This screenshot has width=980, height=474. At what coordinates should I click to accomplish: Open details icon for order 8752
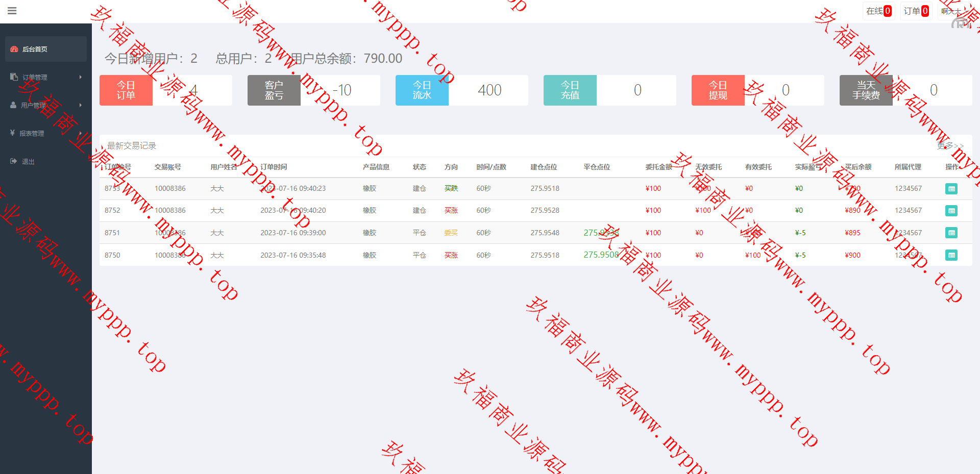[x=951, y=211]
